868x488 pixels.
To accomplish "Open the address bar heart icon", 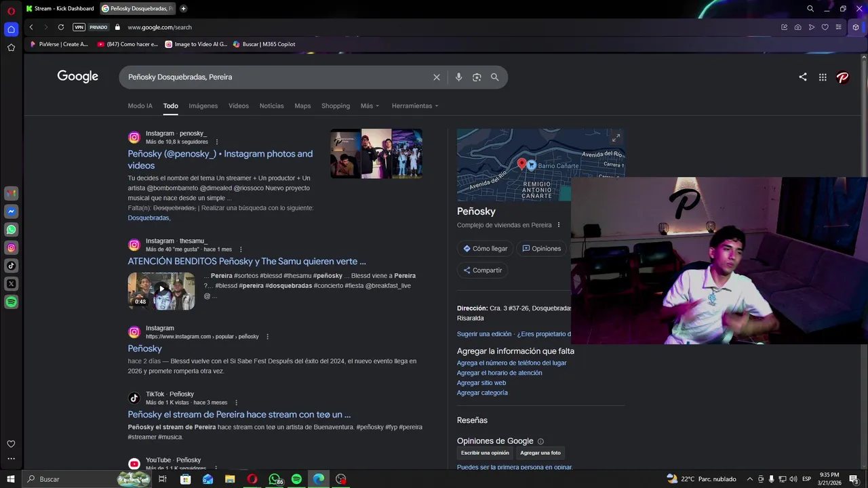I will 825,27.
